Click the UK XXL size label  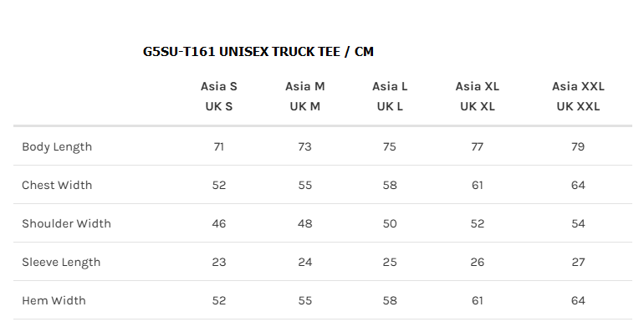click(x=578, y=106)
